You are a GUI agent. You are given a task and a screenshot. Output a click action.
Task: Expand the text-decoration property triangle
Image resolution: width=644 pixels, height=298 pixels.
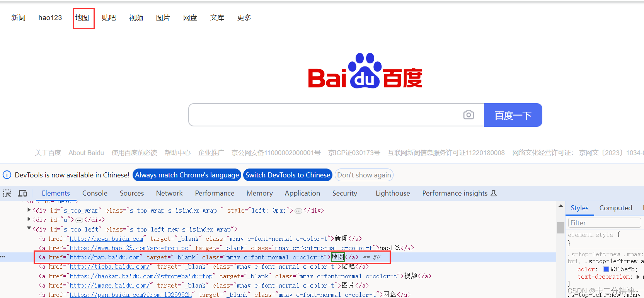point(638,277)
